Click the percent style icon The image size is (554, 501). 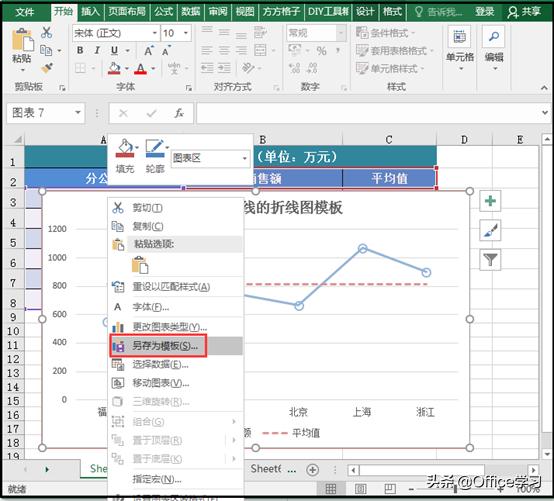321,51
